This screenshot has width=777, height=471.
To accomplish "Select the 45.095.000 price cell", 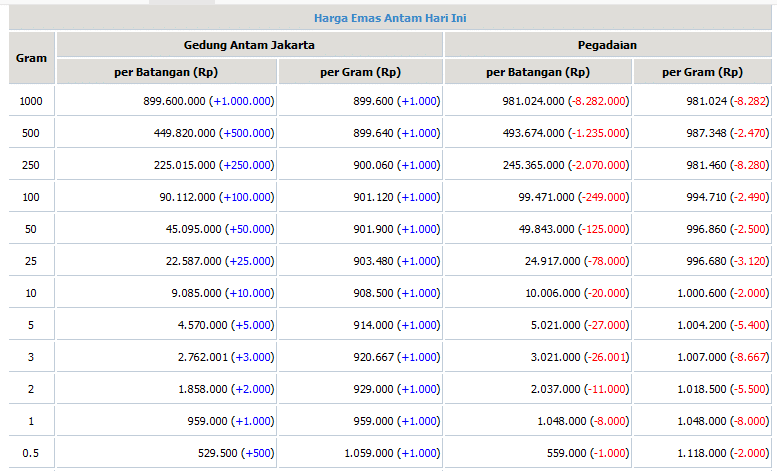I will [x=166, y=229].
